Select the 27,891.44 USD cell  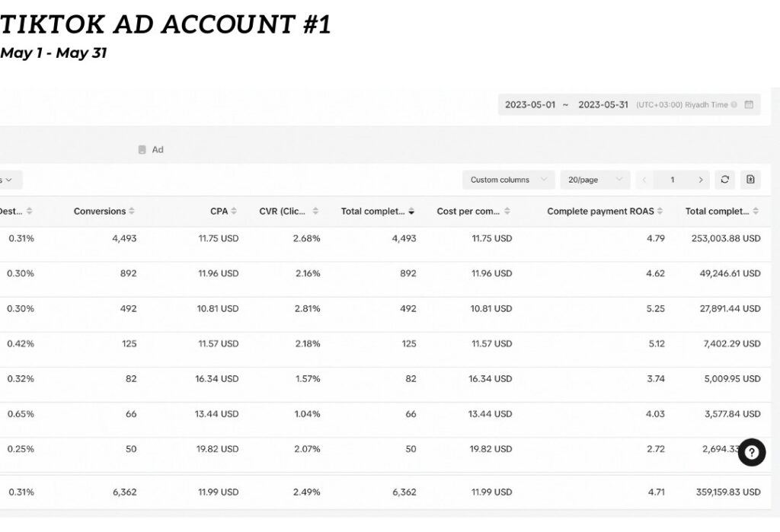point(730,309)
